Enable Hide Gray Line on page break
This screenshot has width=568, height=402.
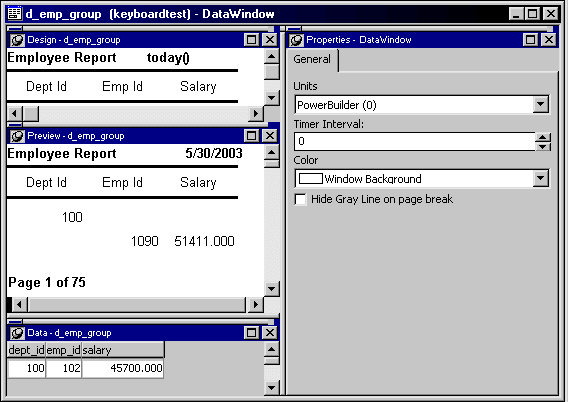(x=300, y=199)
